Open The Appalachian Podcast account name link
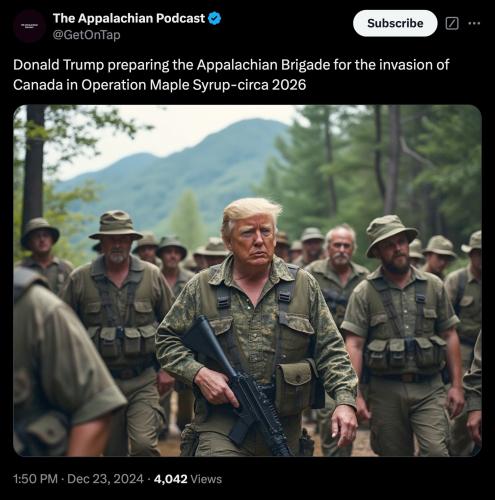Viewport: 495px width, 500px height. [129, 18]
